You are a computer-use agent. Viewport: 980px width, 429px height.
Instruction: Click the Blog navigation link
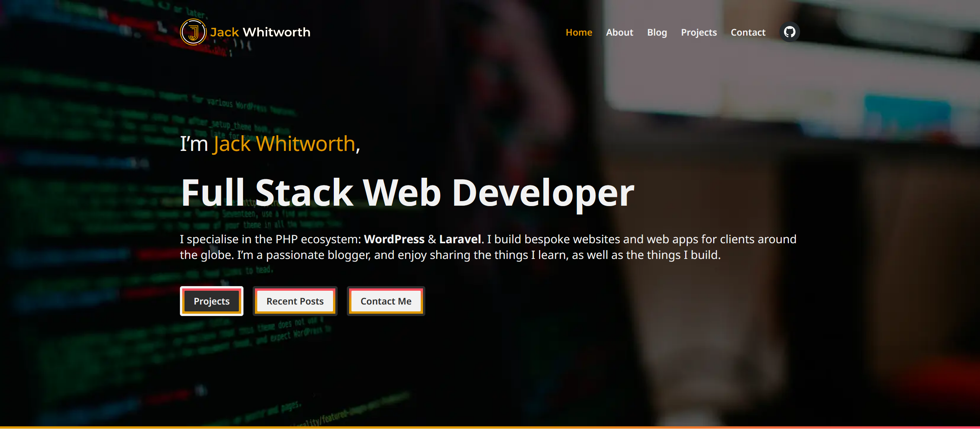click(x=657, y=32)
